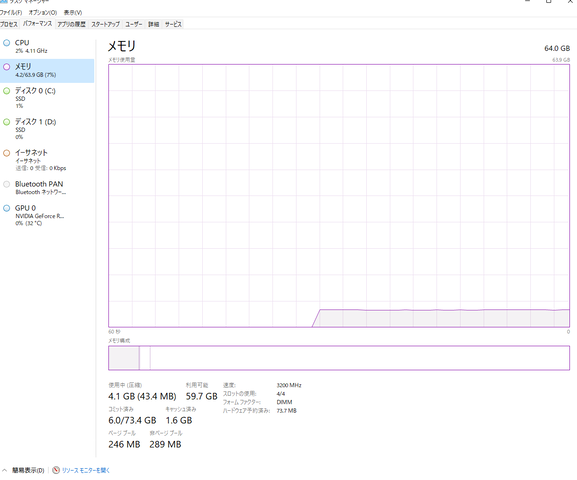Viewport: 577px width, 480px height.
Task: Select the メモリ performance entry
Action: (47, 70)
